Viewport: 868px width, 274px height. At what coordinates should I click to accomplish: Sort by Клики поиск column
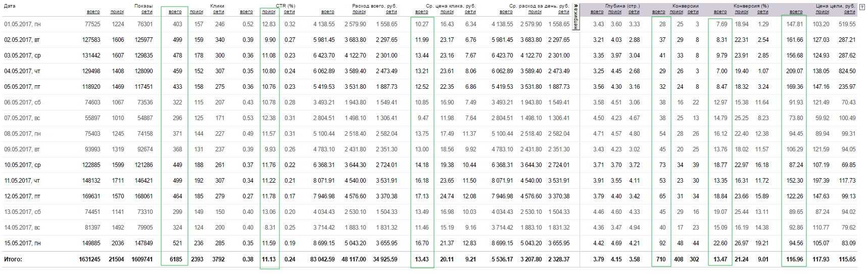tap(197, 12)
